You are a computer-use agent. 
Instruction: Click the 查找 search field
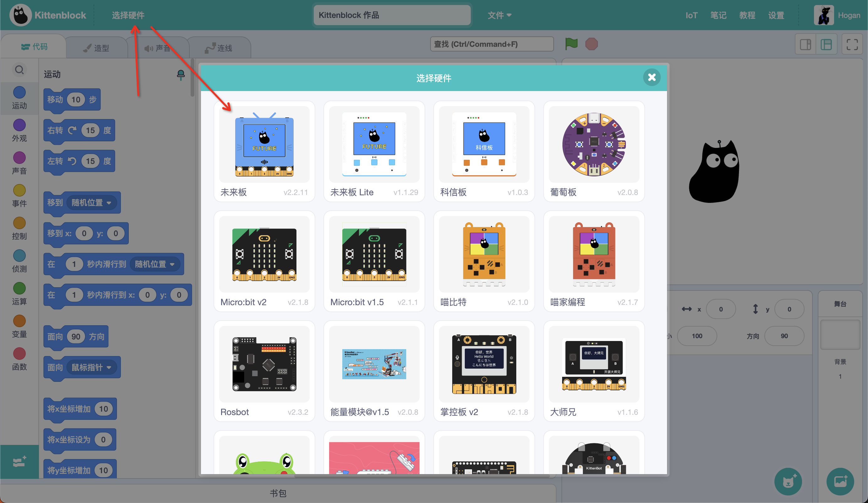(491, 44)
